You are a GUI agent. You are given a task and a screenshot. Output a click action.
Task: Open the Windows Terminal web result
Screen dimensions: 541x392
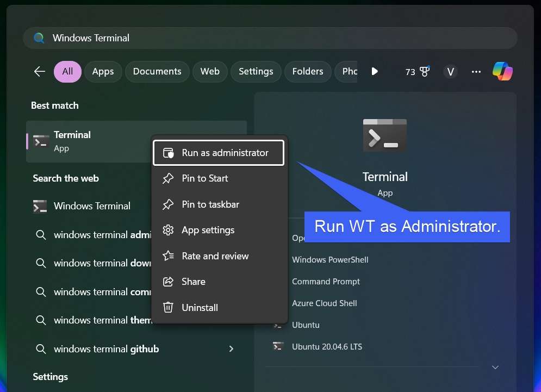tap(89, 206)
